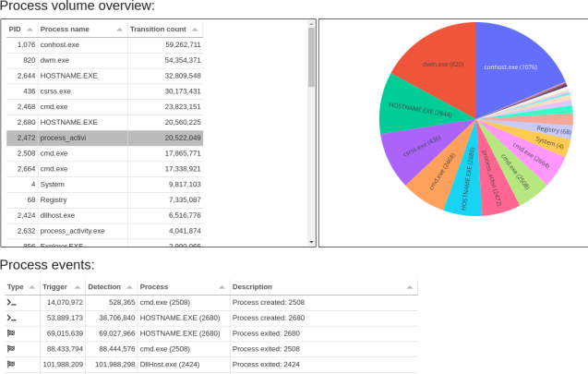This screenshot has width=588, height=374.
Task: Click the process table vertical scrollbar thumb
Action: 312,55
